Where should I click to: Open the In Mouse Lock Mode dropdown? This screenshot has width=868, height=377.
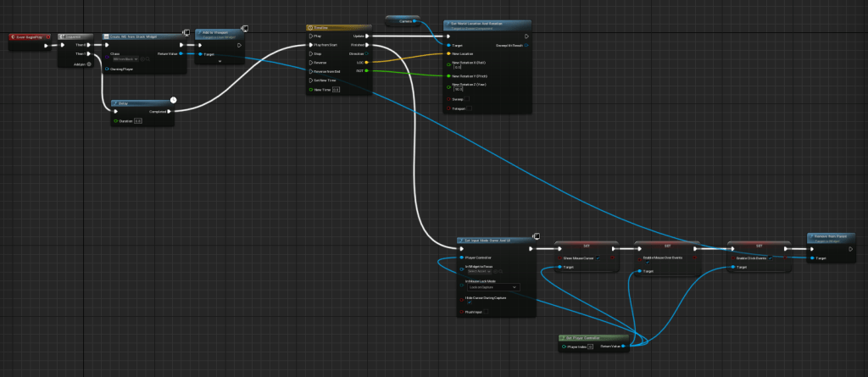(x=492, y=287)
